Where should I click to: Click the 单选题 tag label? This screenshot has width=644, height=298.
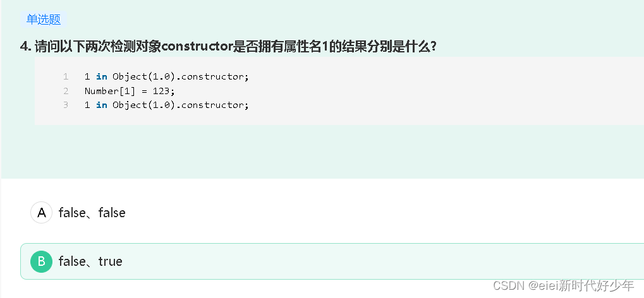pos(44,20)
